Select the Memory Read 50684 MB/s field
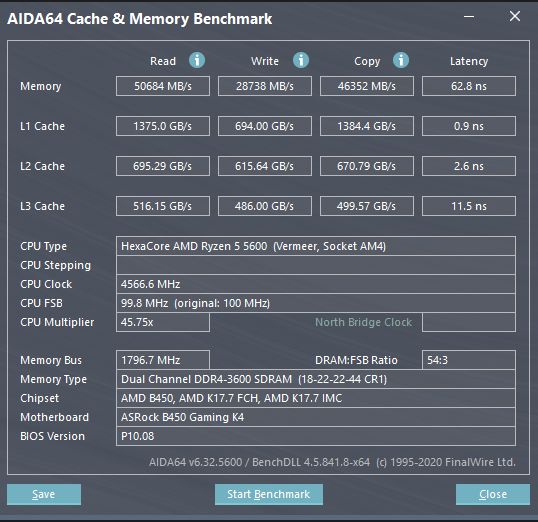Image resolution: width=538 pixels, height=522 pixels. (163, 86)
